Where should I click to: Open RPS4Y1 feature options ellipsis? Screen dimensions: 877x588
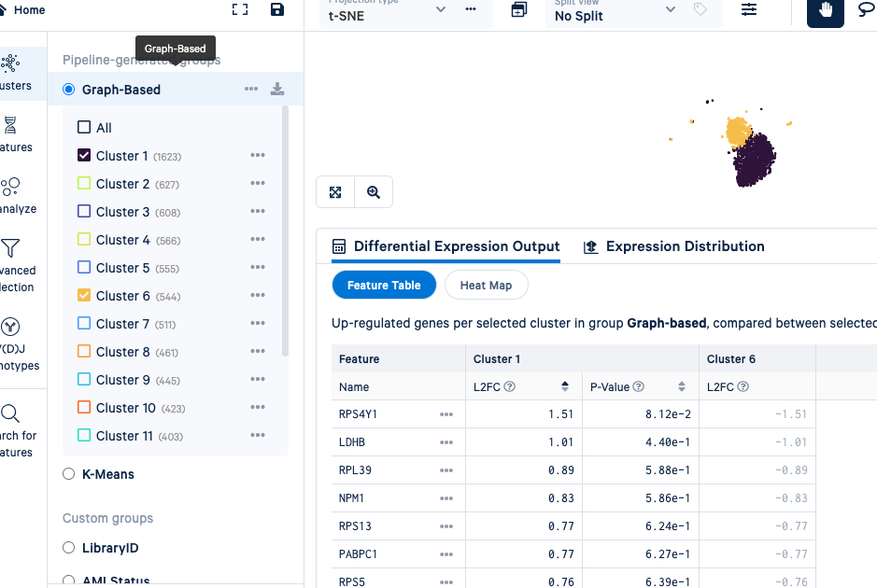[446, 414]
